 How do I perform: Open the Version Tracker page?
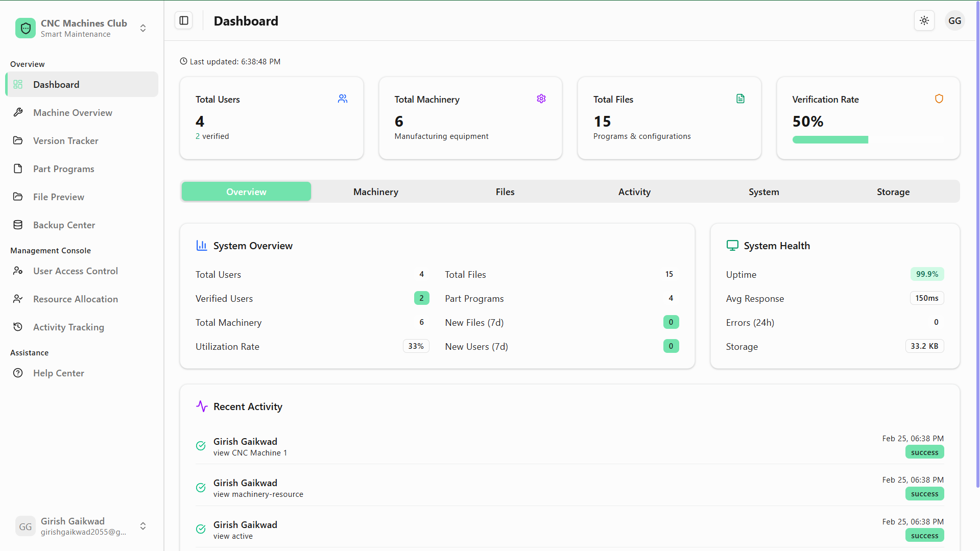[65, 140]
